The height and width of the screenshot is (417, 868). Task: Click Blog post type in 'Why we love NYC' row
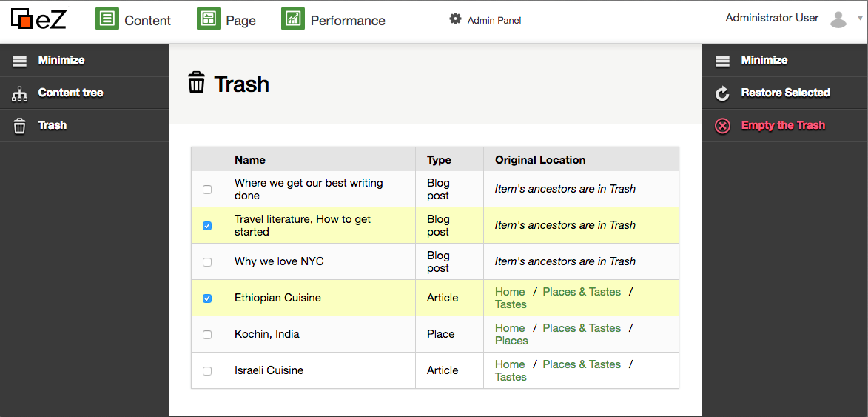click(438, 262)
